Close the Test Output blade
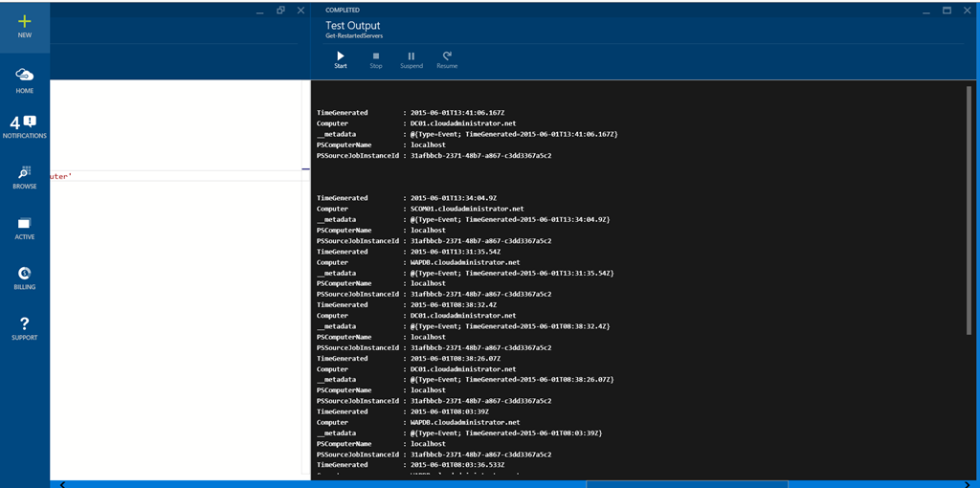This screenshot has width=980, height=488. click(x=968, y=11)
